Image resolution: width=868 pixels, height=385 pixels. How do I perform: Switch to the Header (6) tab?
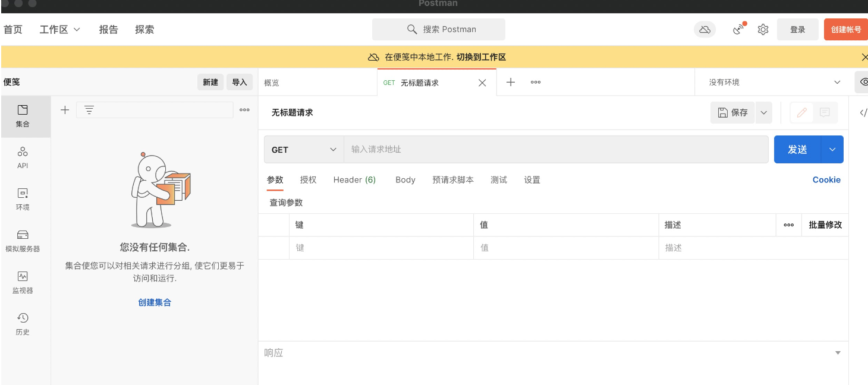tap(354, 180)
